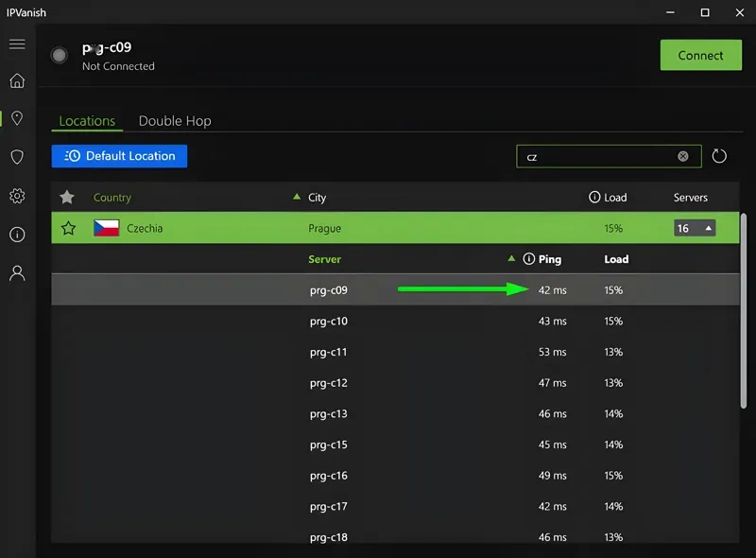Collapse the 16 servers dropdown
Viewport: 756px width, 558px height.
pyautogui.click(x=695, y=228)
